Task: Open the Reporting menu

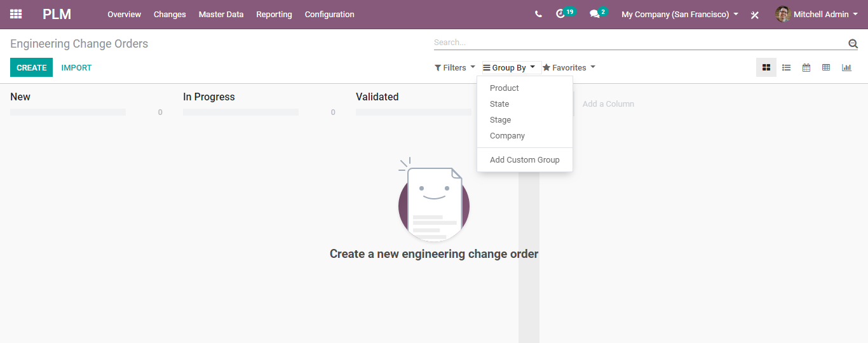Action: click(274, 14)
